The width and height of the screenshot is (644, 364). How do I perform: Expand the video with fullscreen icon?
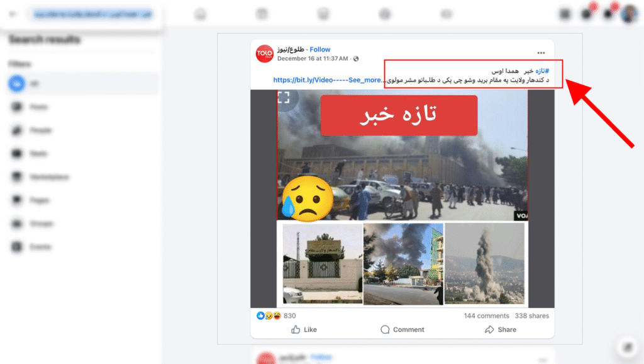(x=284, y=98)
